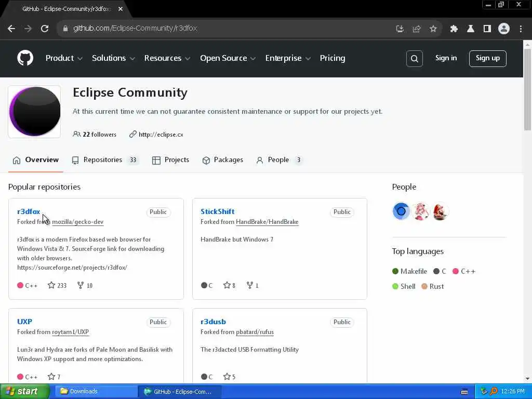Switch to the People tab
Image resolution: width=532 pixels, height=399 pixels.
click(x=280, y=160)
